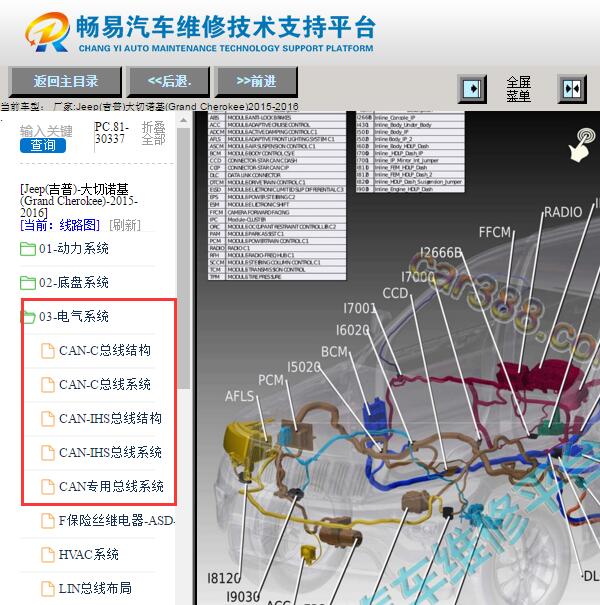Open the LIN总线布局 document
Screen dimensions: 600x605
click(95, 588)
